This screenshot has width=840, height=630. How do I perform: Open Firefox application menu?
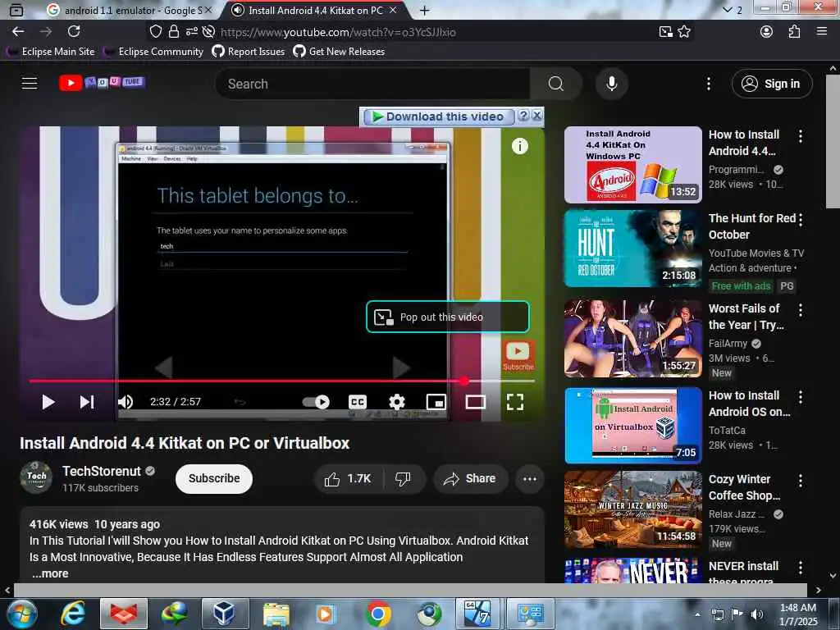[x=822, y=32]
